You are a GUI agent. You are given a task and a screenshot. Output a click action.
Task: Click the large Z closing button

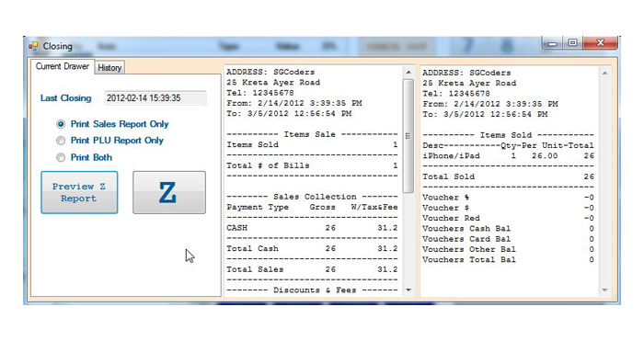(x=169, y=192)
